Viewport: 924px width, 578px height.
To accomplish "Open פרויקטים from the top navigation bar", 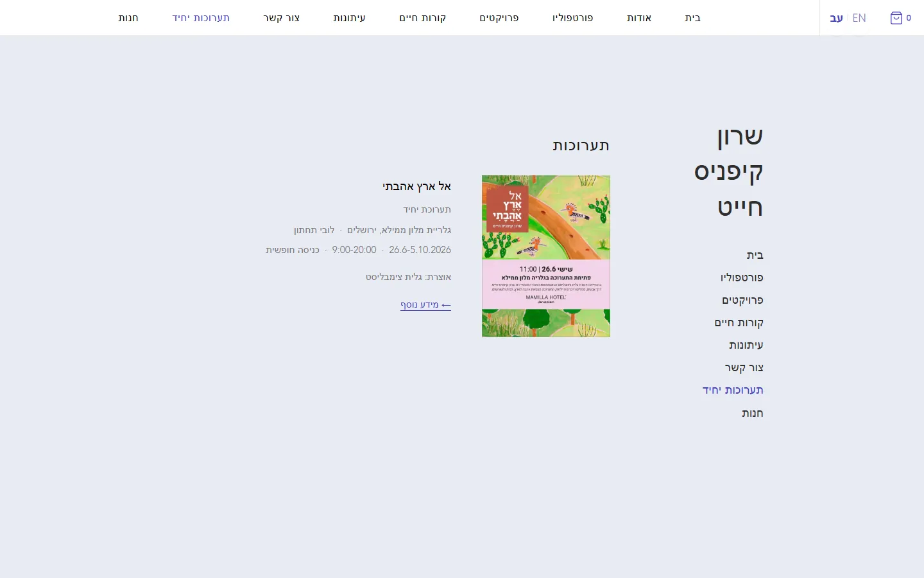I will pyautogui.click(x=499, y=18).
